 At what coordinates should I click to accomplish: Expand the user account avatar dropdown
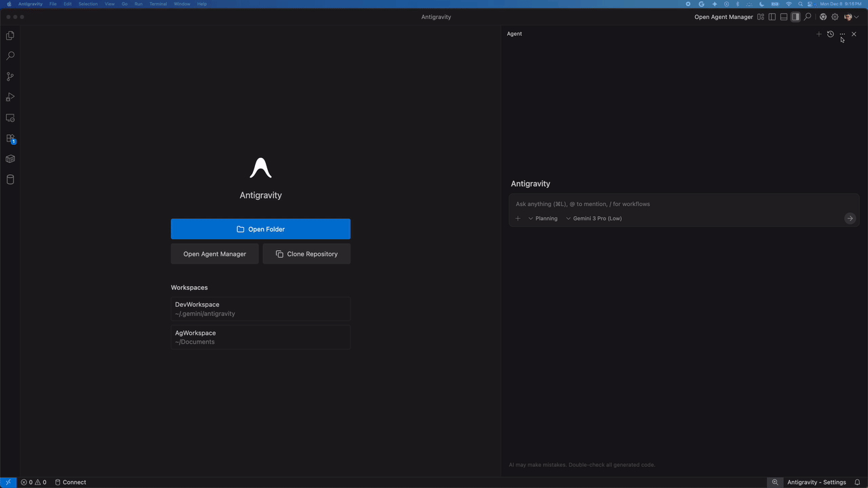point(851,17)
